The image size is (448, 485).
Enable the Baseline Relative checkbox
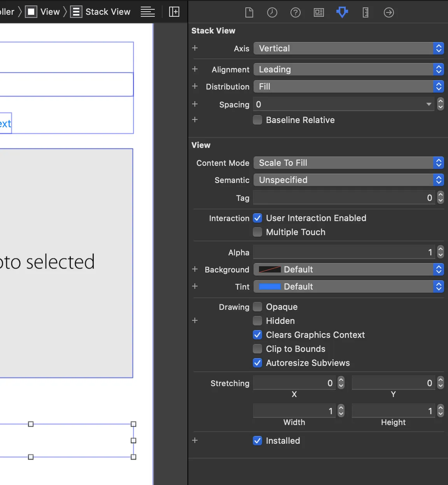click(x=257, y=120)
